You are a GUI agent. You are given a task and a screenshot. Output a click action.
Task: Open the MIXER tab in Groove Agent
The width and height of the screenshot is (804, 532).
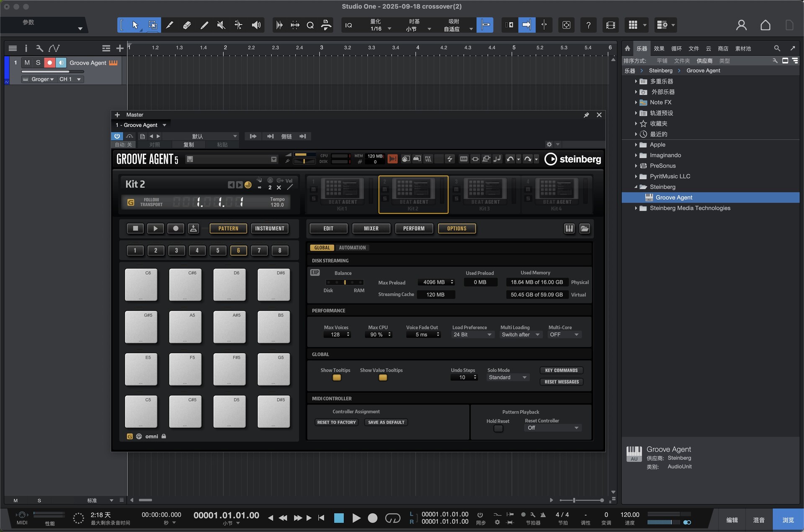pyautogui.click(x=371, y=229)
